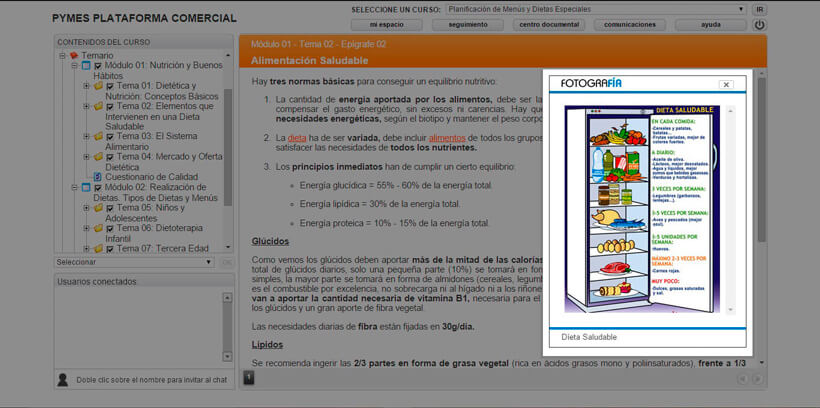Select page 1 button at bottom

(249, 377)
